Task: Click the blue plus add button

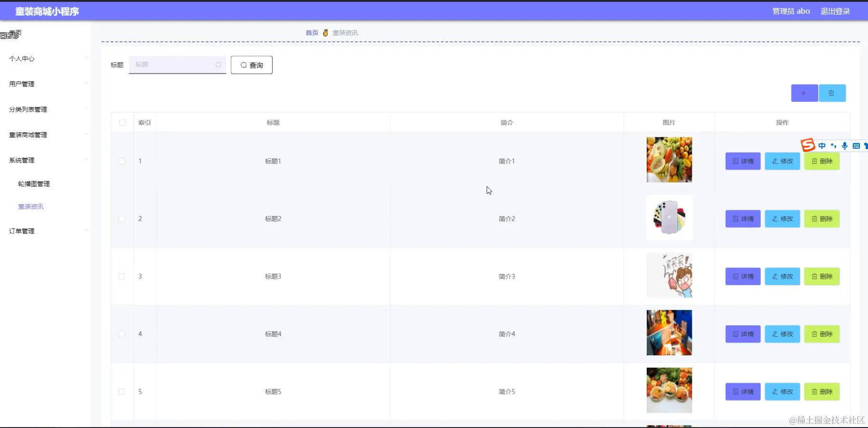Action: (x=804, y=93)
